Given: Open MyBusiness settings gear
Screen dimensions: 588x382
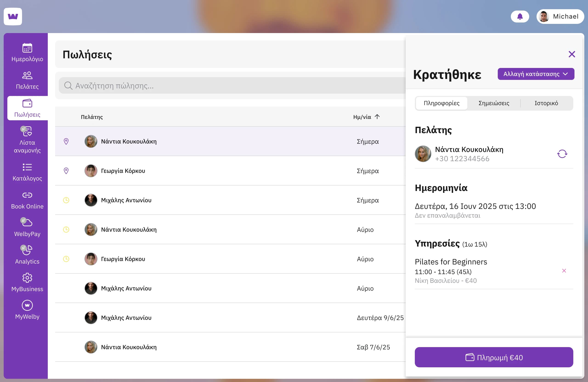Looking at the screenshot, I should point(27,283).
